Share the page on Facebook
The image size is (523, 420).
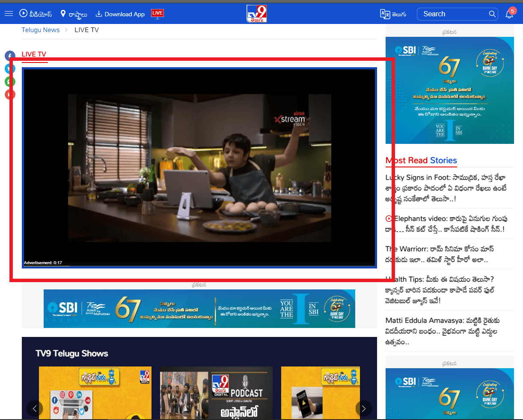tap(10, 56)
